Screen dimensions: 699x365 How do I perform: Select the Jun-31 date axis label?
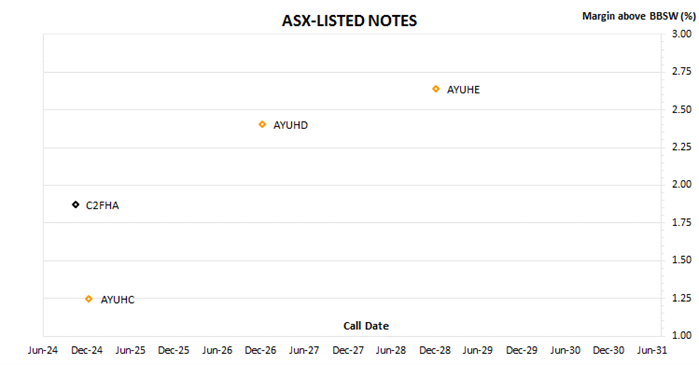(652, 350)
